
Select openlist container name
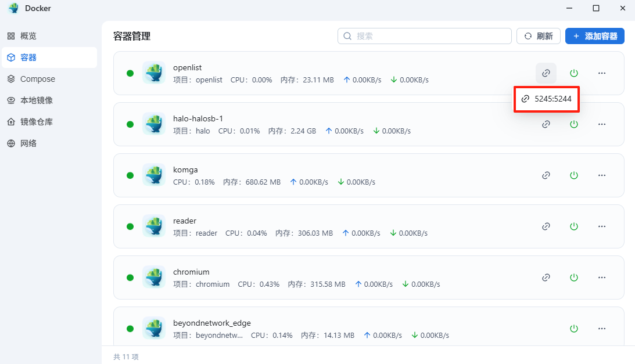pyautogui.click(x=187, y=67)
